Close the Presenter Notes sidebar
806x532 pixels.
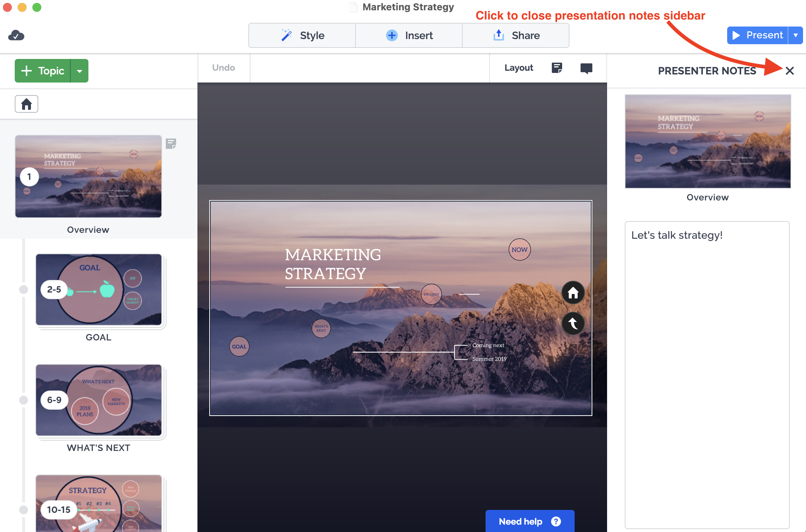click(x=789, y=71)
